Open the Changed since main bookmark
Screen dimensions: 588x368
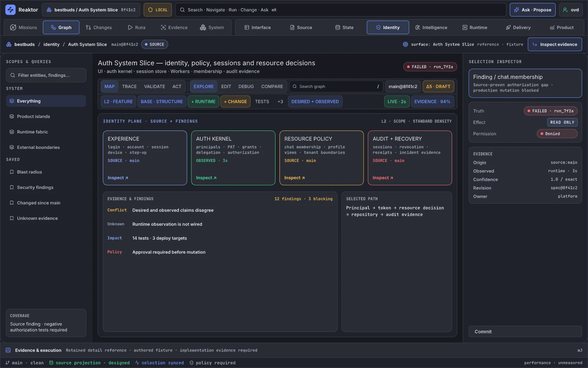pyautogui.click(x=46, y=203)
